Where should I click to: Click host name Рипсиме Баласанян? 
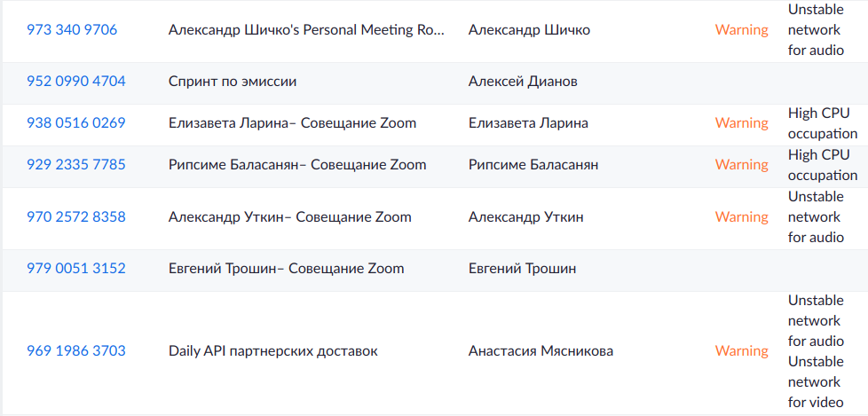(533, 165)
